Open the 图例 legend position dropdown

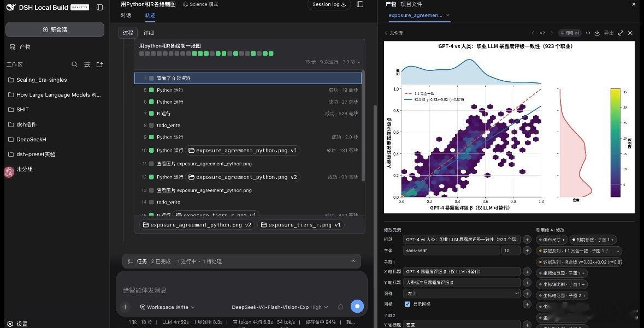[x=462, y=294]
